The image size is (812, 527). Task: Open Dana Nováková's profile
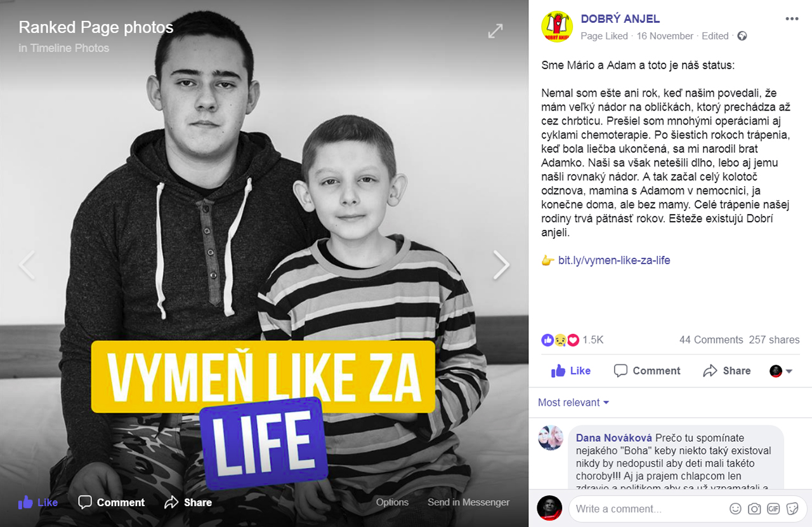(614, 438)
